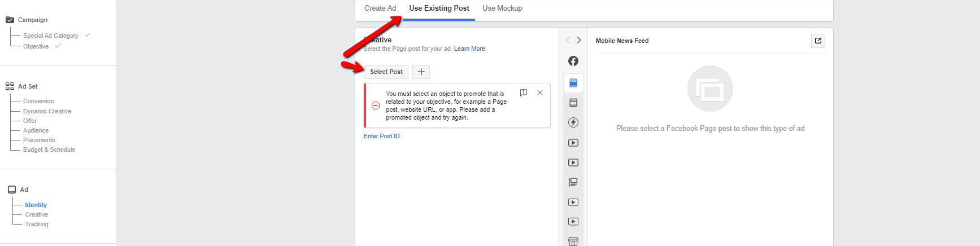Go to the next preview placement arrow
Screen dimensions: 980x246
[x=578, y=40]
